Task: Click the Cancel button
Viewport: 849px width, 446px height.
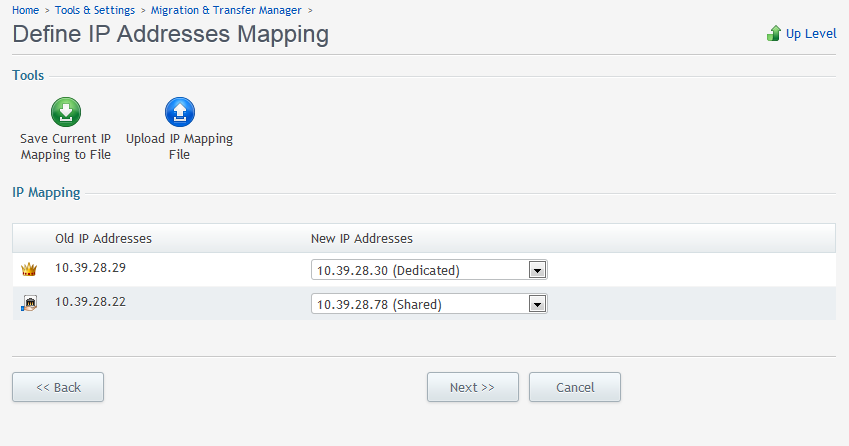Action: 575,387
